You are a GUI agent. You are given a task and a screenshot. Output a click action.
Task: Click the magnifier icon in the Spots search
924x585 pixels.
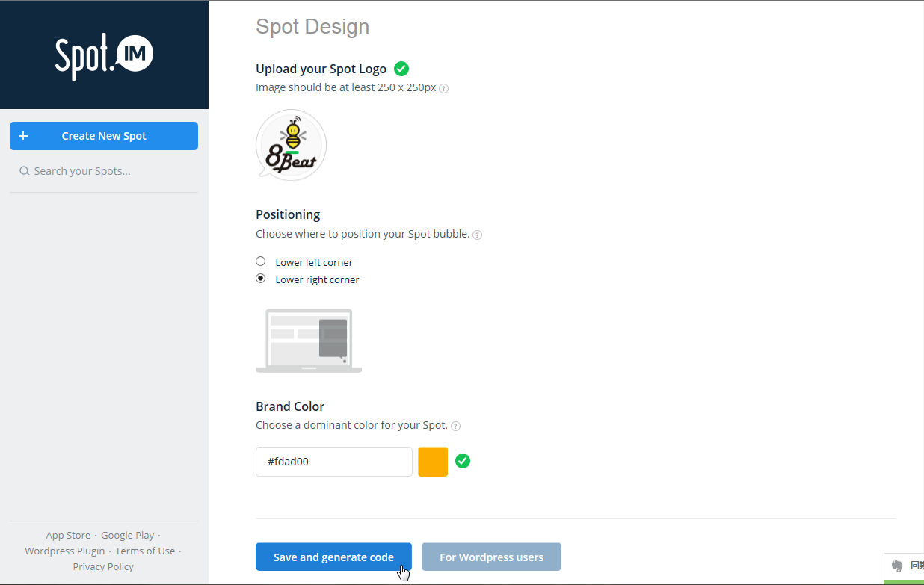click(25, 171)
